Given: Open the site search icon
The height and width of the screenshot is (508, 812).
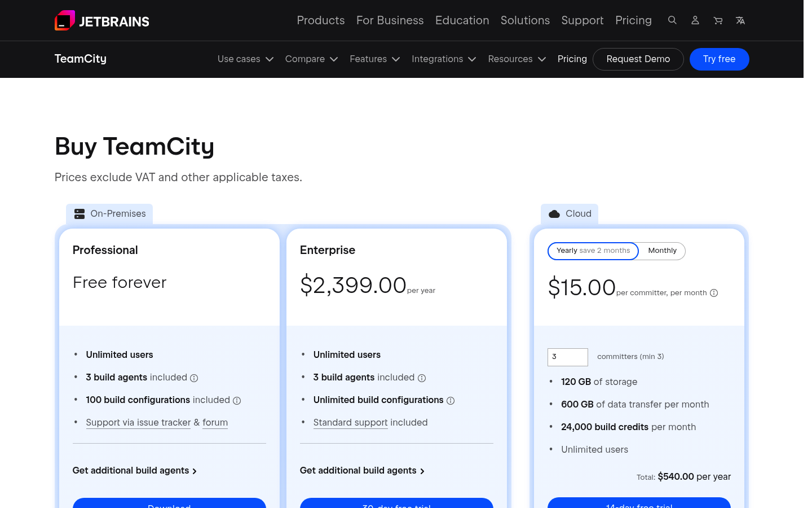Looking at the screenshot, I should point(672,20).
